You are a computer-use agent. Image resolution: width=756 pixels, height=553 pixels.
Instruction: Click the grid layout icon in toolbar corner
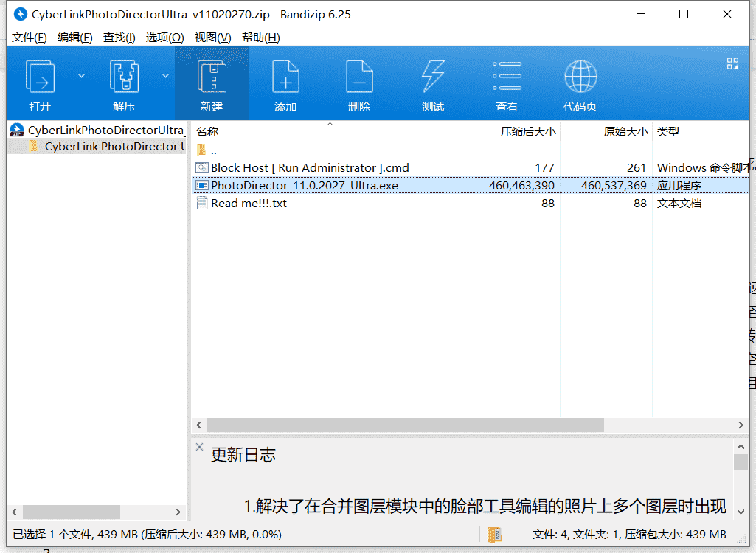pyautogui.click(x=732, y=63)
